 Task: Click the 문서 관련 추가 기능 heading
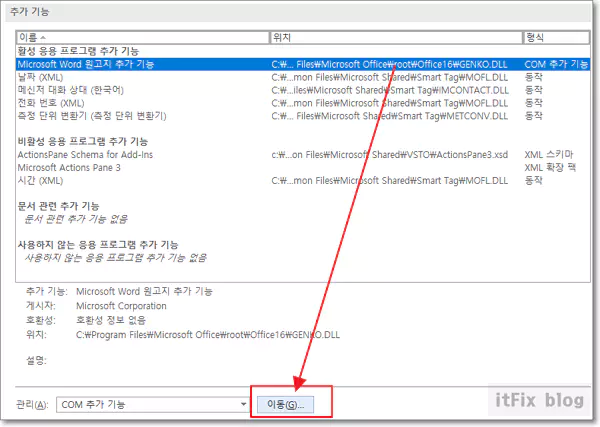click(x=59, y=206)
